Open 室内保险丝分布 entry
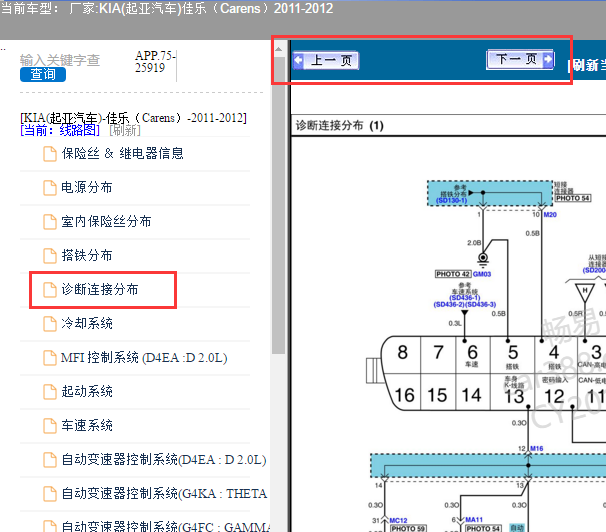 [106, 221]
